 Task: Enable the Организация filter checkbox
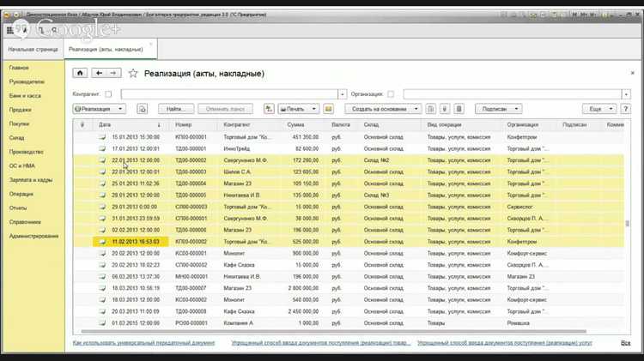(391, 93)
